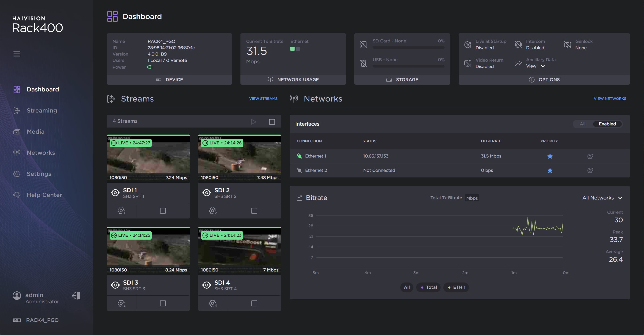This screenshot has width=644, height=335.
Task: Open the hamburger menu in sidebar
Action: point(17,54)
